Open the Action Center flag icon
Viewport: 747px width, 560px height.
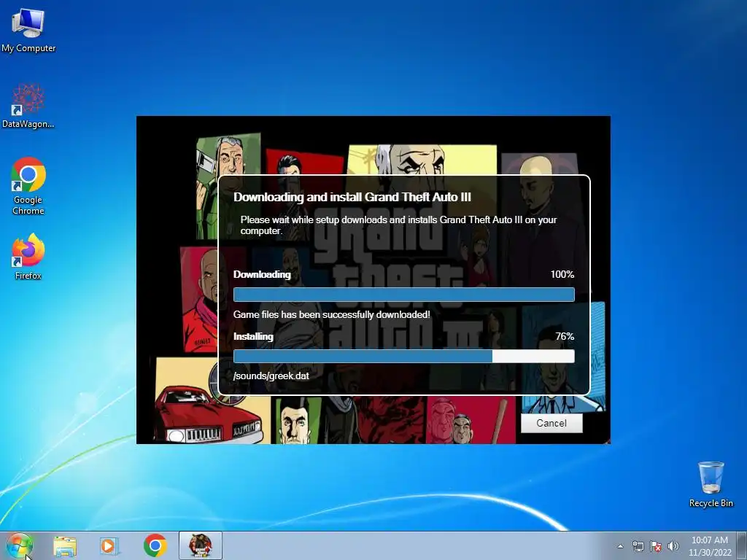coord(656,546)
